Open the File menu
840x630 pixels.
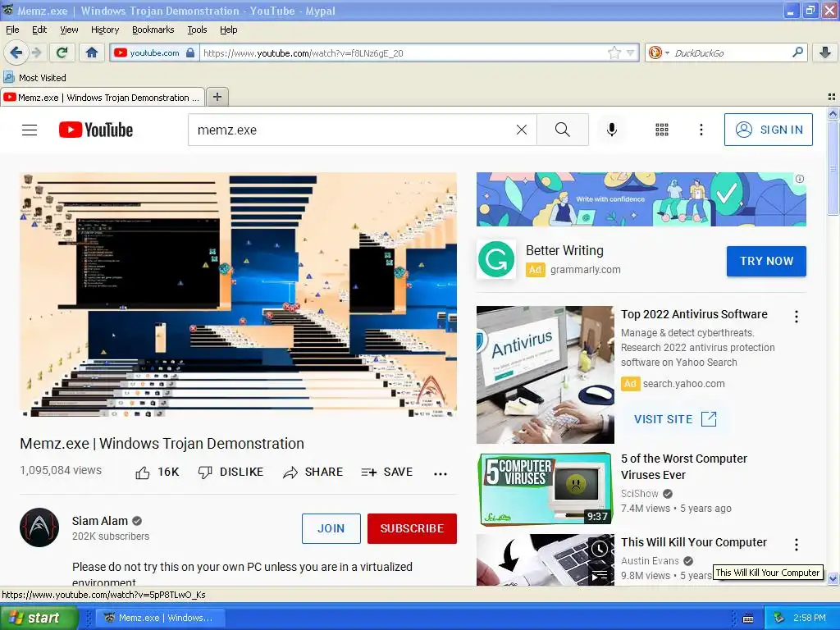(x=12, y=30)
